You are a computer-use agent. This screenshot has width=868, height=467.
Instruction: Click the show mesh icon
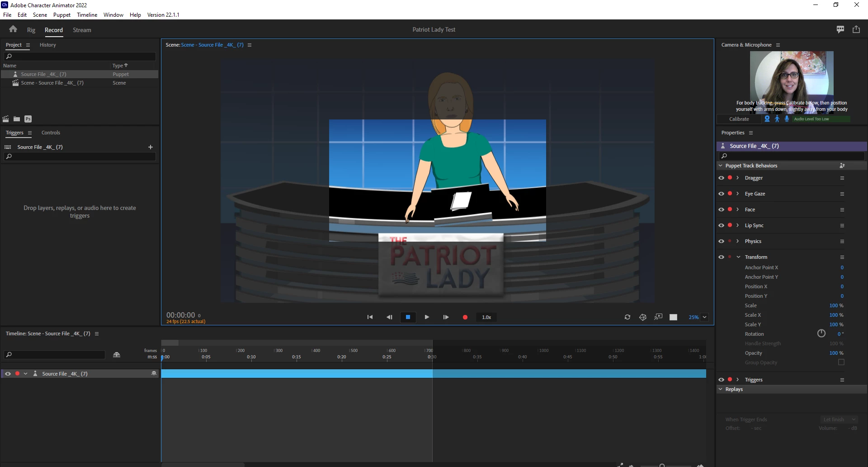tap(643, 317)
